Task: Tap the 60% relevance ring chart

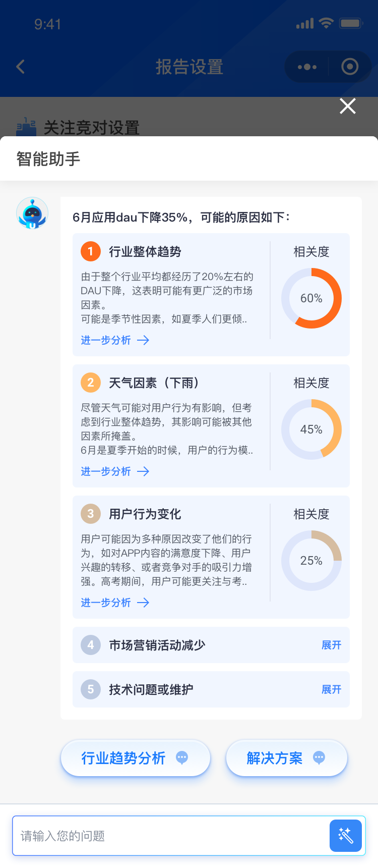Action: [x=311, y=298]
